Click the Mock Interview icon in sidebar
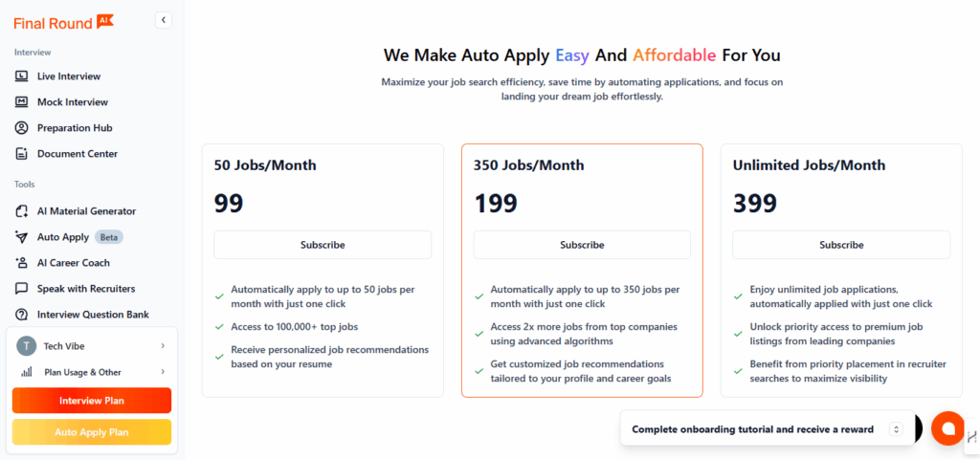 pos(22,101)
